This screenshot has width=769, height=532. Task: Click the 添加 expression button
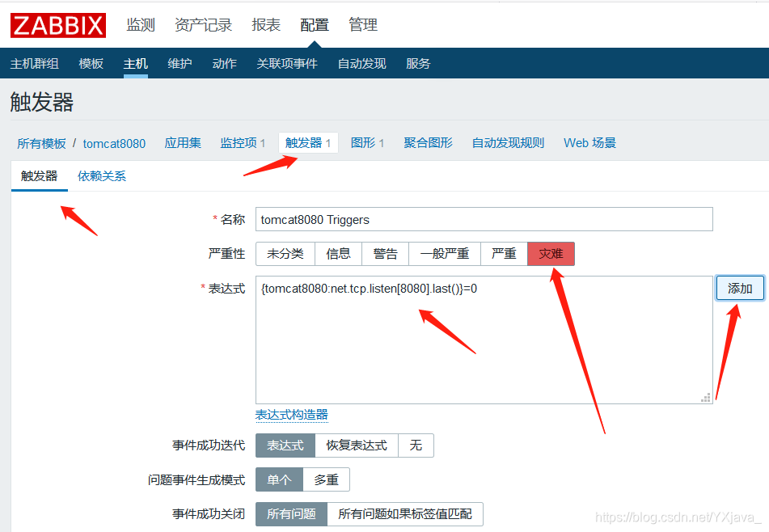tap(740, 289)
